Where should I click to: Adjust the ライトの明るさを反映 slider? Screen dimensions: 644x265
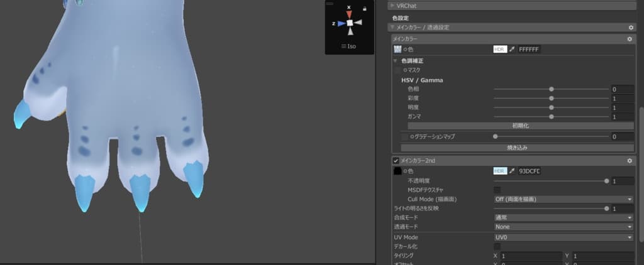(x=551, y=208)
